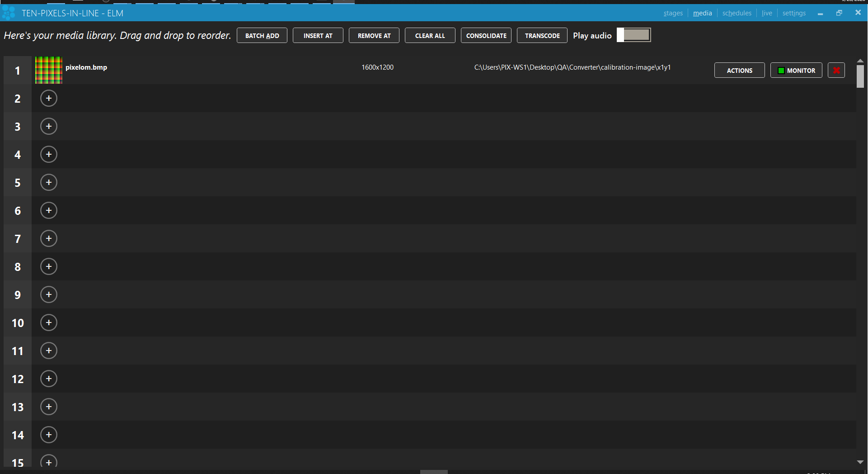Add media to slot 5
Viewport: 868px width, 474px height.
(x=48, y=182)
